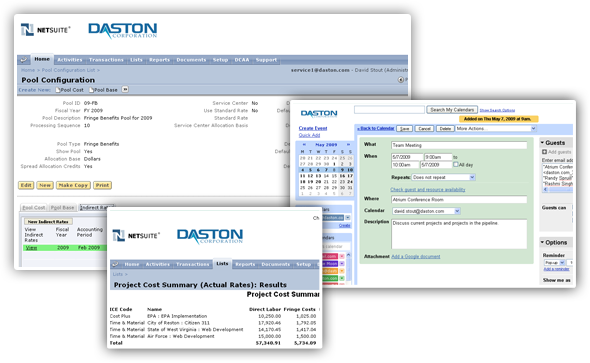Open the Repeats 'Does not repeat' dropdown
This screenshot has width=590, height=363.
[444, 177]
